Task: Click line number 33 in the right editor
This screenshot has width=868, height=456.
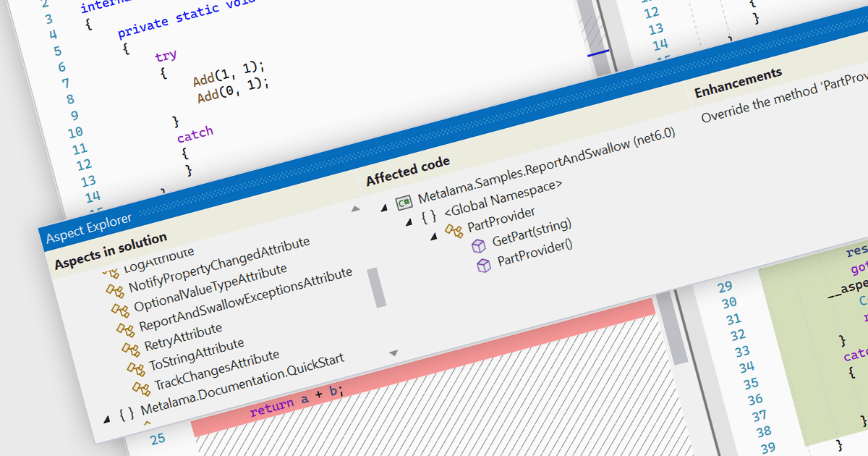Action: (x=742, y=351)
